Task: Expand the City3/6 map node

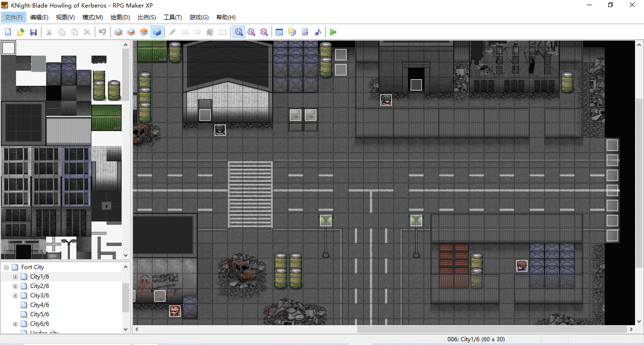Action: point(15,296)
